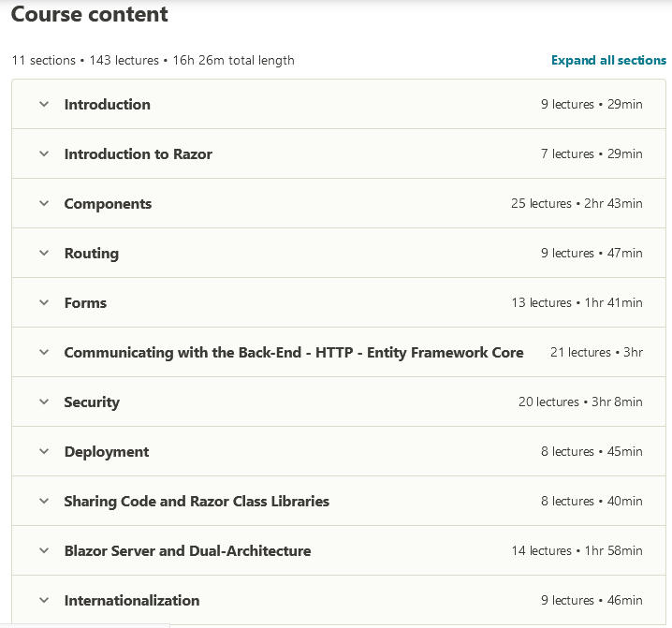The image size is (672, 628).
Task: Click chevron for Blazor Server and Dual-Architecture
Action: [43, 551]
